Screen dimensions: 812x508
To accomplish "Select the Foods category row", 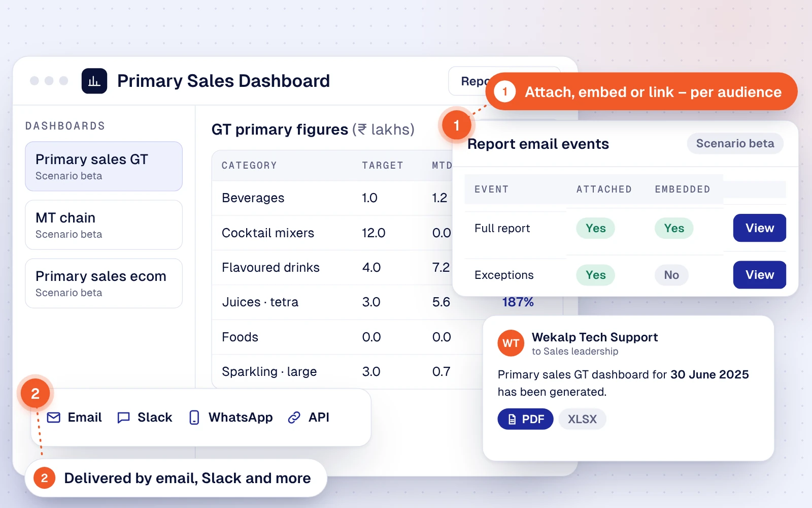I will pos(347,337).
